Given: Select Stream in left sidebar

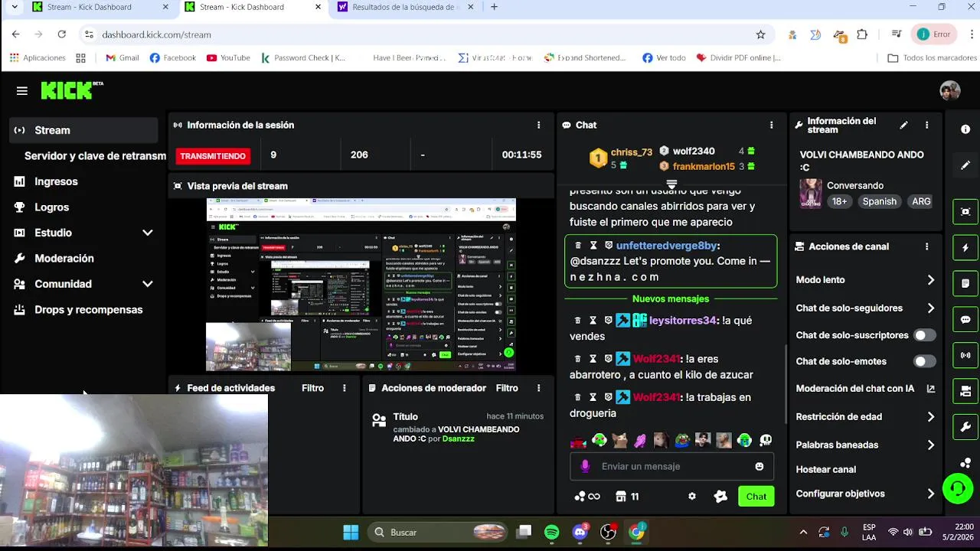Looking at the screenshot, I should pos(84,130).
